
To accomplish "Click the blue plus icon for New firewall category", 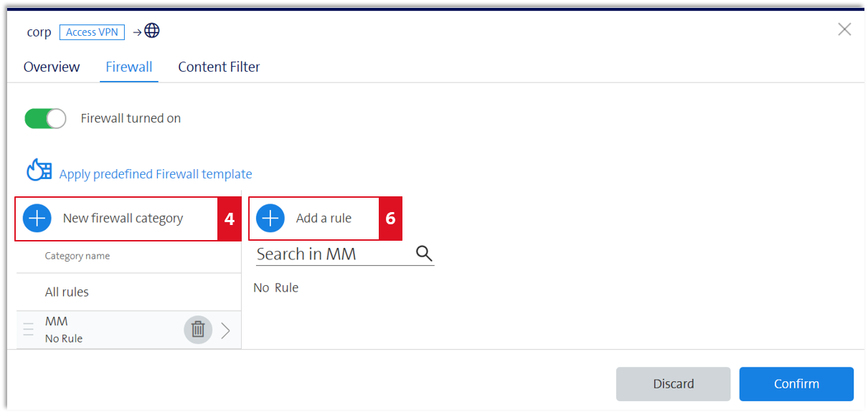I will point(37,219).
